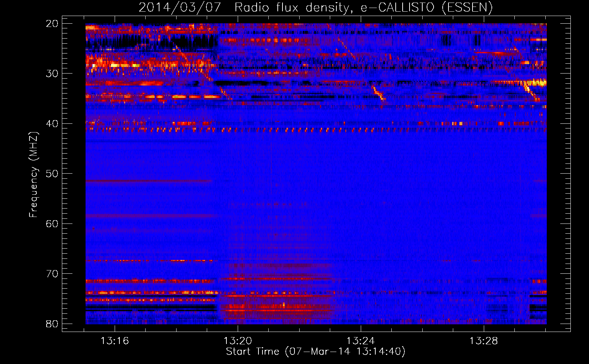Click the 30 frequency tick label
589x364 pixels.
pos(52,74)
